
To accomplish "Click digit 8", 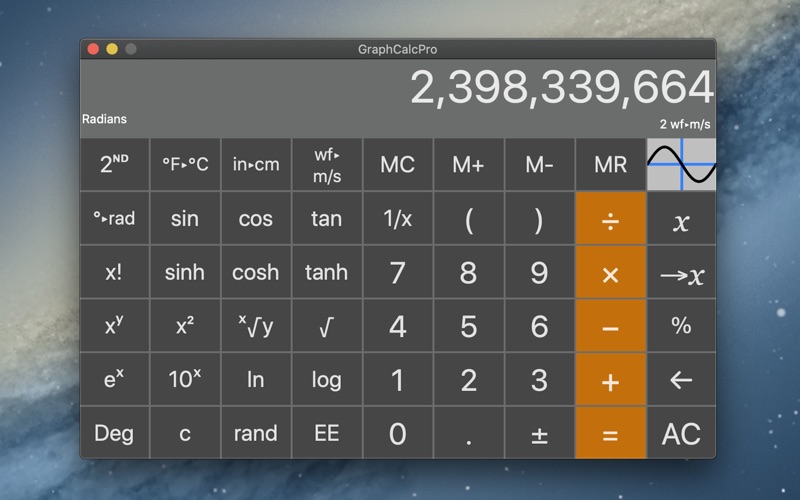I will (x=468, y=272).
